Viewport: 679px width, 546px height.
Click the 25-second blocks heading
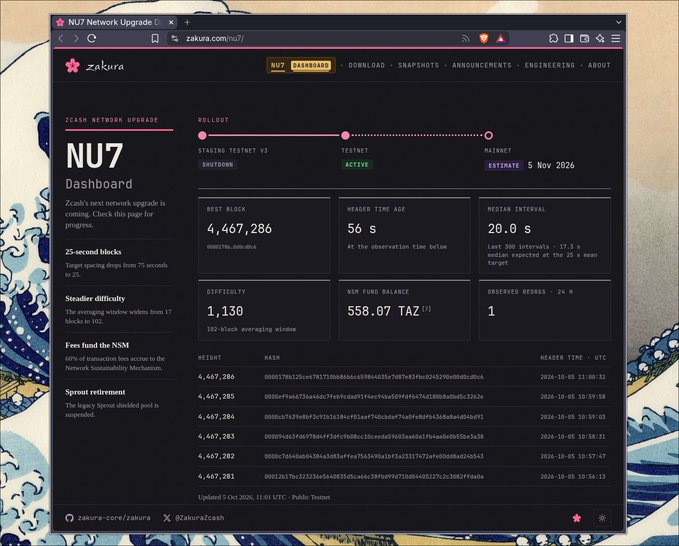(x=93, y=252)
